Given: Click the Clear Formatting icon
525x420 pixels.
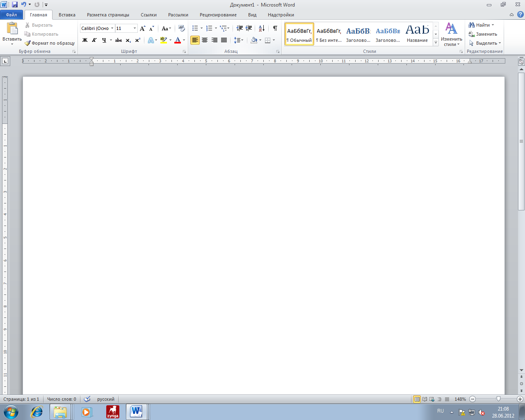Looking at the screenshot, I should click(x=182, y=28).
